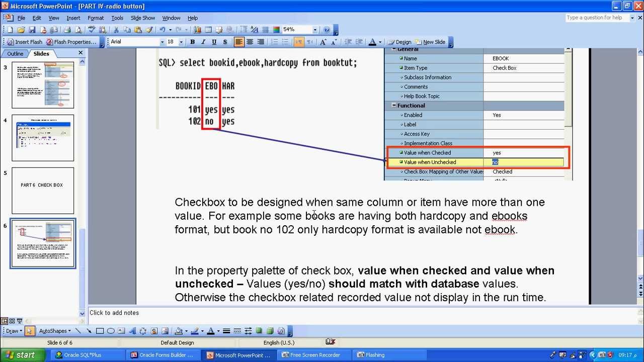The width and height of the screenshot is (644, 362).
Task: Switch to the Slides tab
Action: [41, 53]
